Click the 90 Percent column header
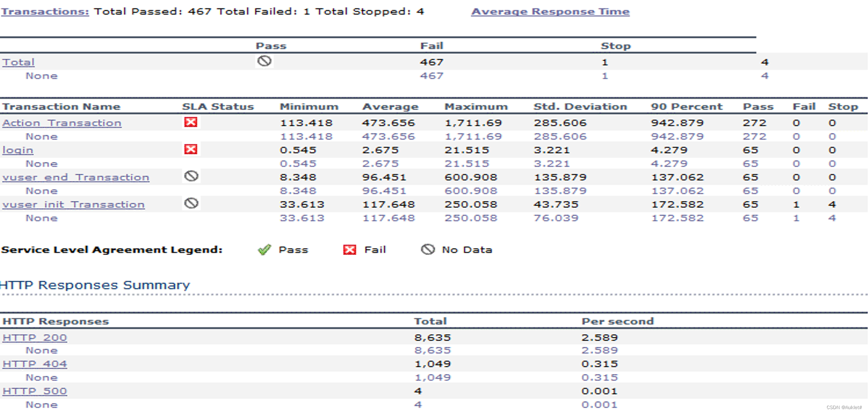Viewport: 868px width, 413px height. (x=686, y=107)
